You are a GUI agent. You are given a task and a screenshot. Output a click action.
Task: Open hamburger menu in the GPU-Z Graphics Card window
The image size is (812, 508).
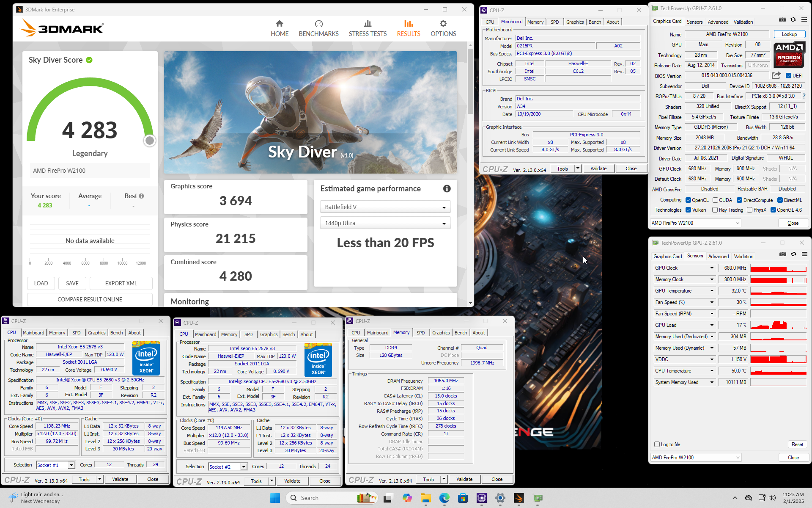(x=804, y=19)
